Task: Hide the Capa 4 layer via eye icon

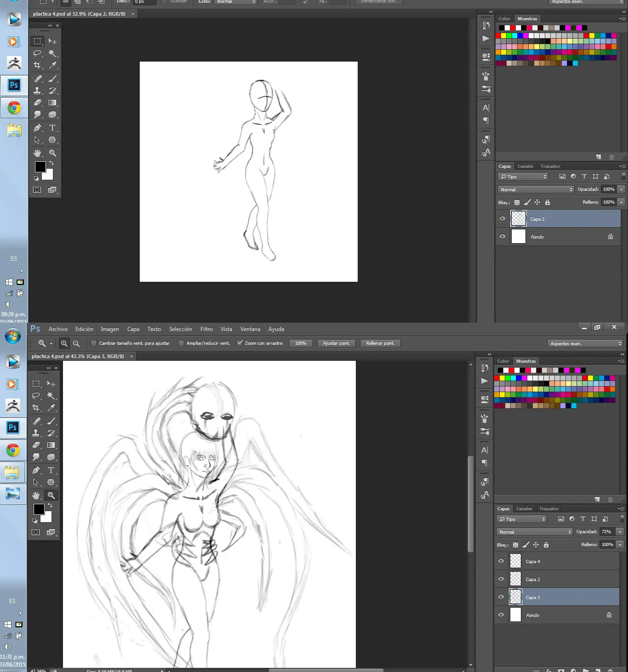Action: coord(501,561)
